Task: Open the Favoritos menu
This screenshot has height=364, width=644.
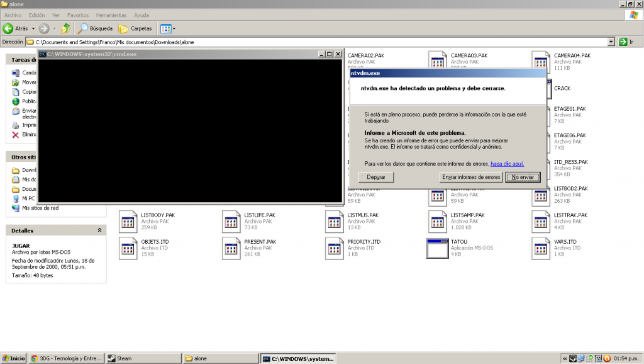Action: pyautogui.click(x=77, y=15)
